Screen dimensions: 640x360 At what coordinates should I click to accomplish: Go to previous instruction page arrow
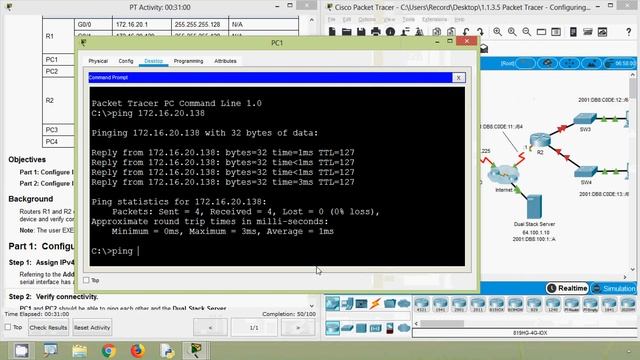210,327
